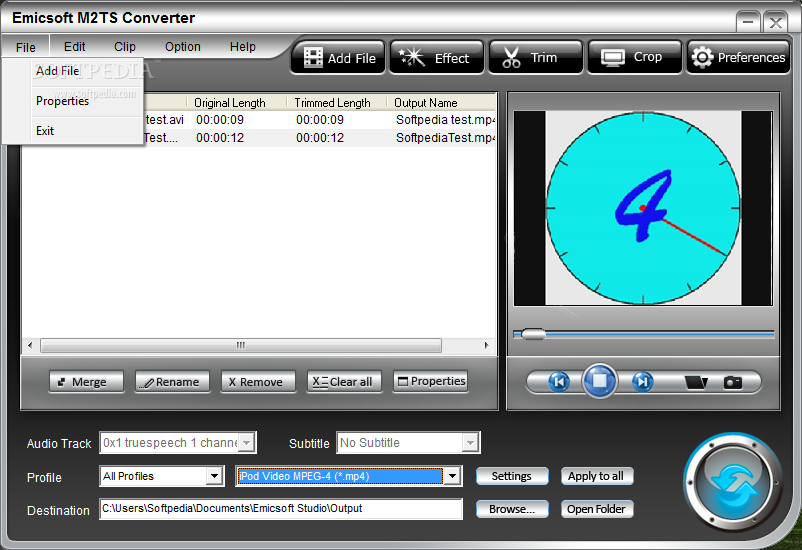Open the Edit menu
Screen dimensions: 802x550
pos(75,47)
